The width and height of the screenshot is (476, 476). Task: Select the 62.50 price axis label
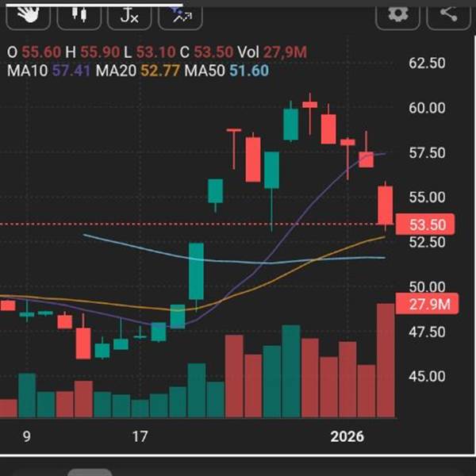tap(427, 63)
